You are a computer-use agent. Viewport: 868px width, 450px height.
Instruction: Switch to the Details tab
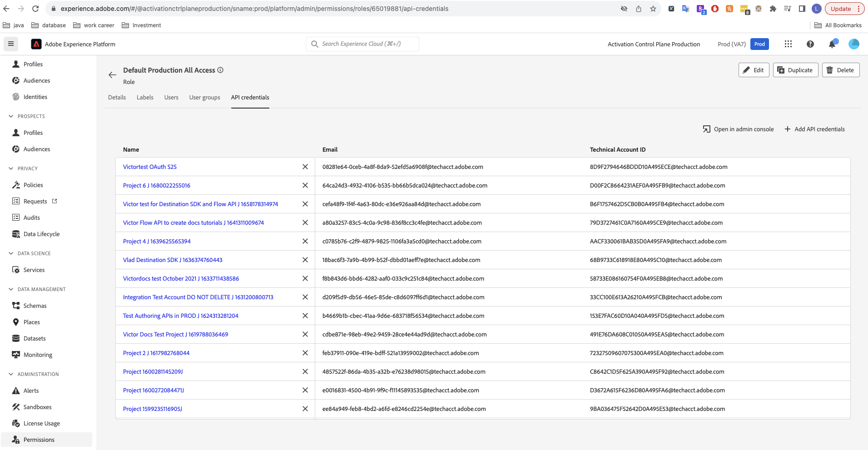(x=117, y=97)
